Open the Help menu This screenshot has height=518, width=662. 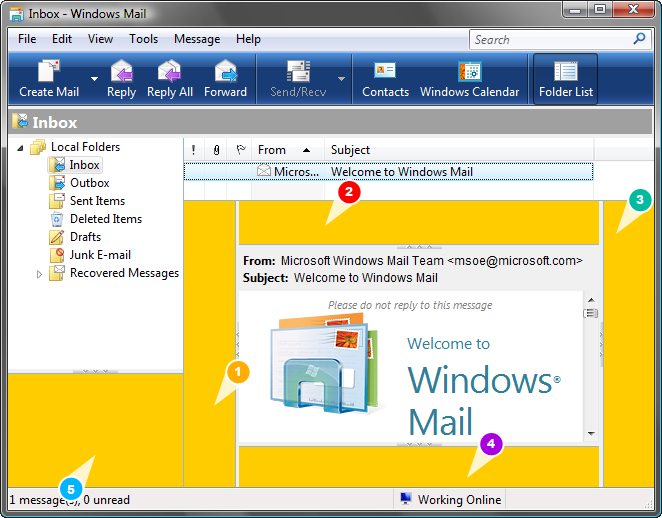pyautogui.click(x=248, y=39)
